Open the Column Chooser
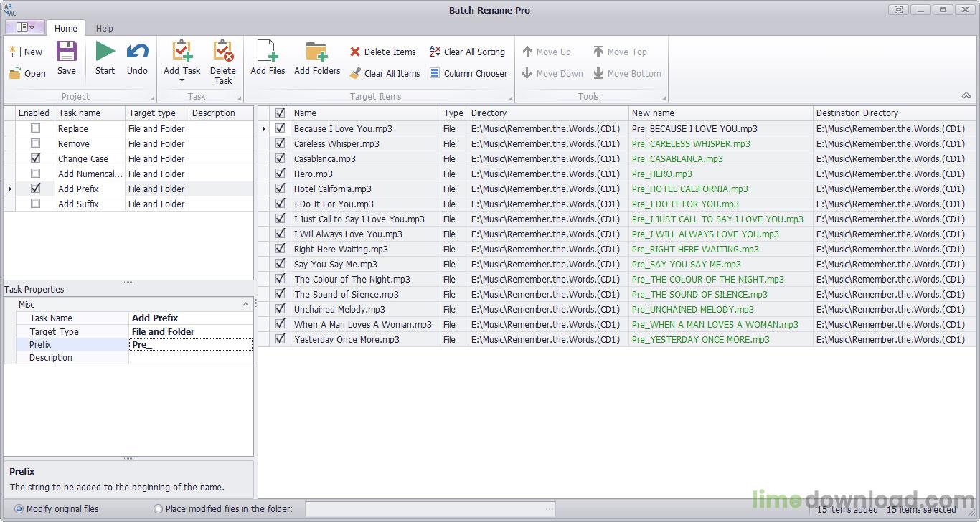Viewport: 980px width, 522px height. (x=468, y=73)
